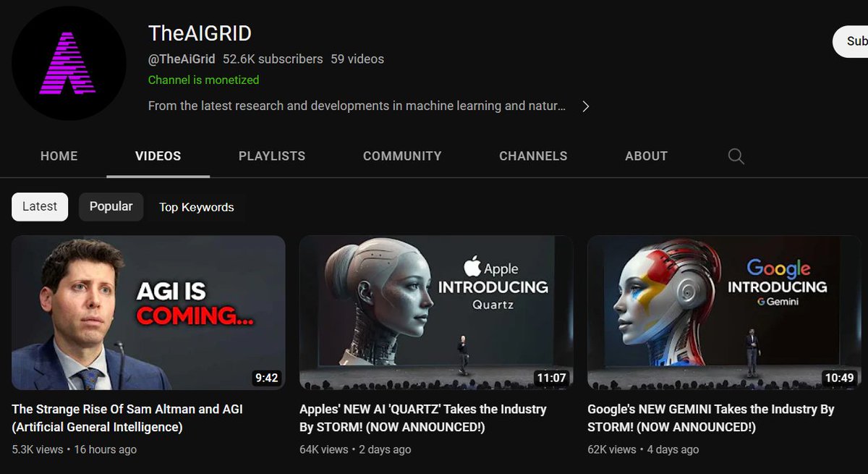This screenshot has height=474, width=868.
Task: Click the @TheAiGrid handle text
Action: point(182,59)
